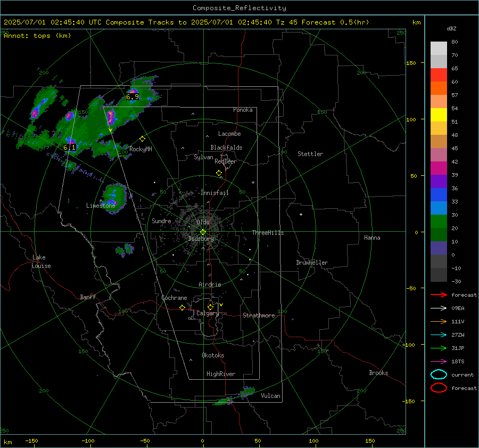
Task: Select the 6.1 km storm top label
Action: tap(69, 148)
